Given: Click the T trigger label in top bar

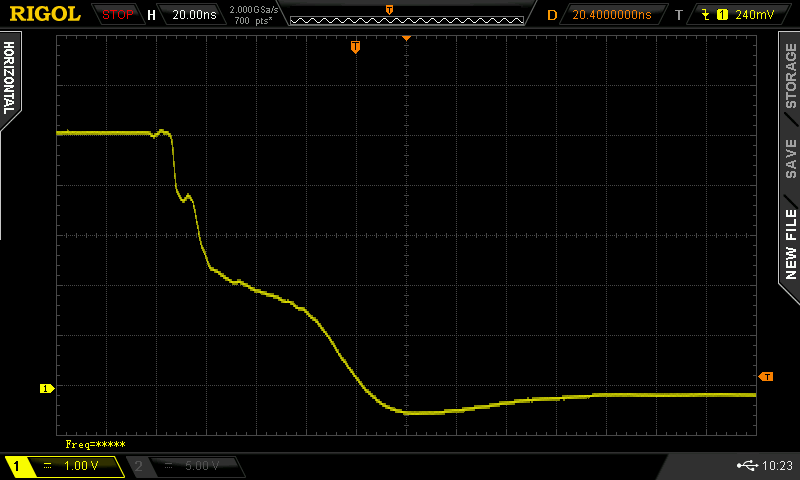Looking at the screenshot, I should pyautogui.click(x=679, y=15).
